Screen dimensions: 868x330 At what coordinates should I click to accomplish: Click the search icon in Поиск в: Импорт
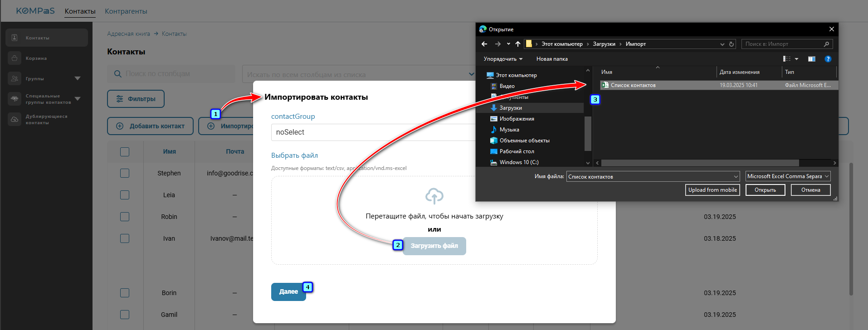click(x=826, y=44)
